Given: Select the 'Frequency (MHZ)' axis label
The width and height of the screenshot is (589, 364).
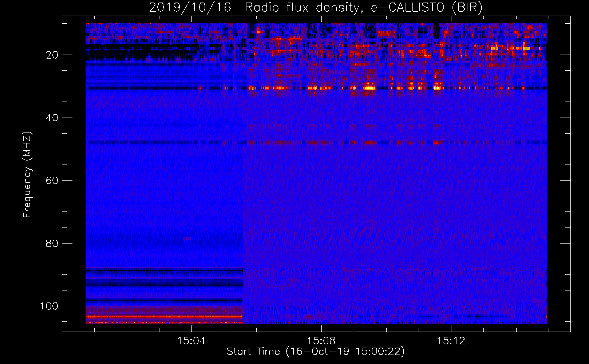Looking at the screenshot, I should coord(27,174).
